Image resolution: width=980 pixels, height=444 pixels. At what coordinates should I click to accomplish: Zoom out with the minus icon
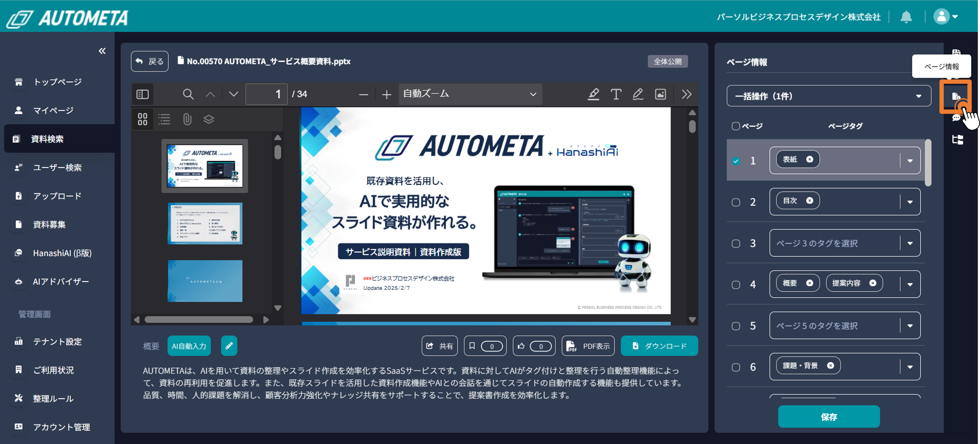coord(364,94)
